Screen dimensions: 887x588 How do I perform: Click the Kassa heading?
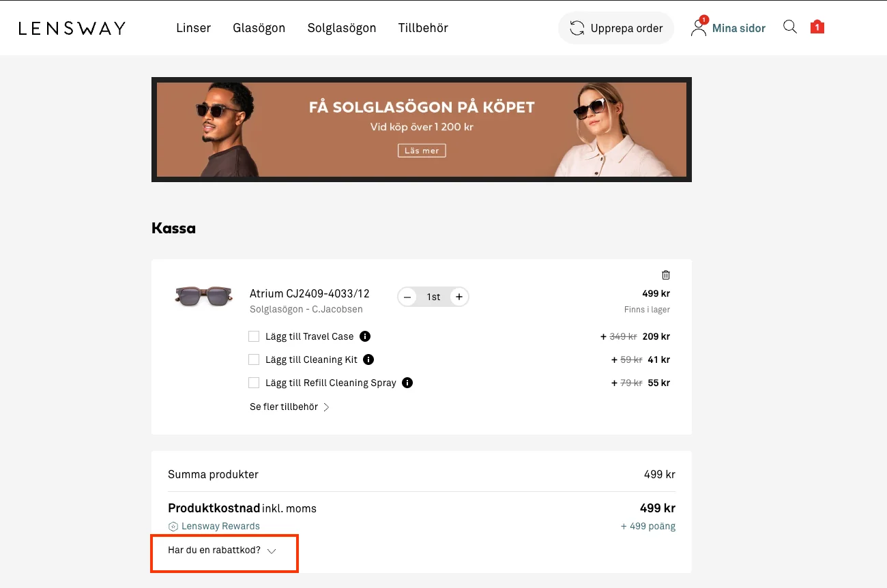click(173, 228)
